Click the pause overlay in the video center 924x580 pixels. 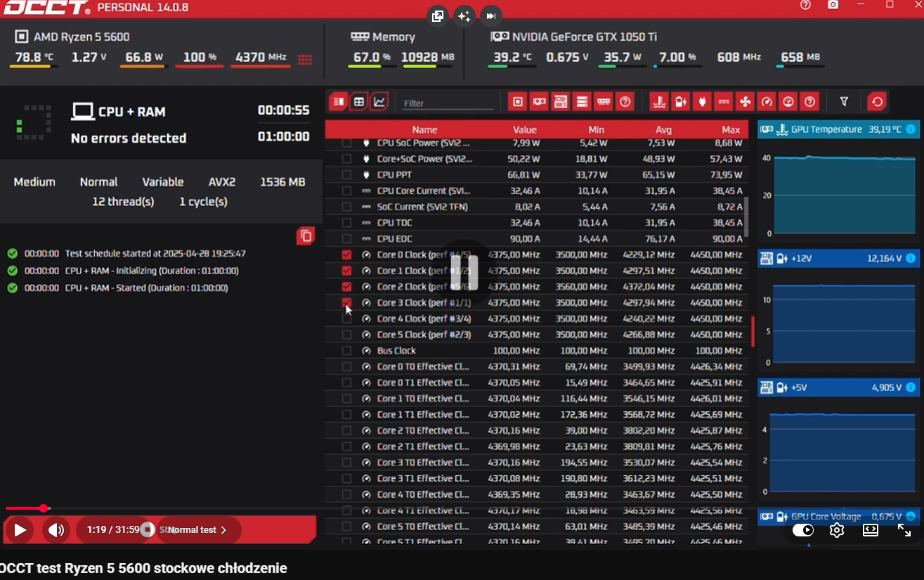tap(464, 273)
